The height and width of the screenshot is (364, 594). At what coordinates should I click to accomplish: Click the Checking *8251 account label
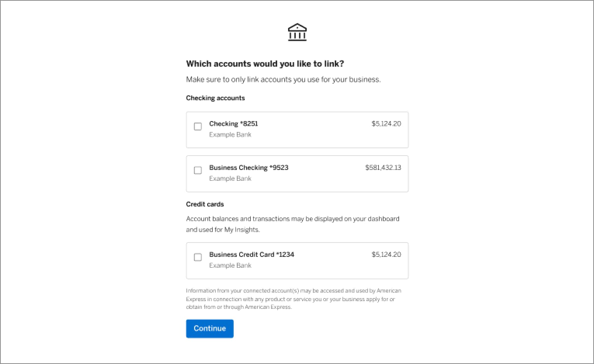(233, 123)
